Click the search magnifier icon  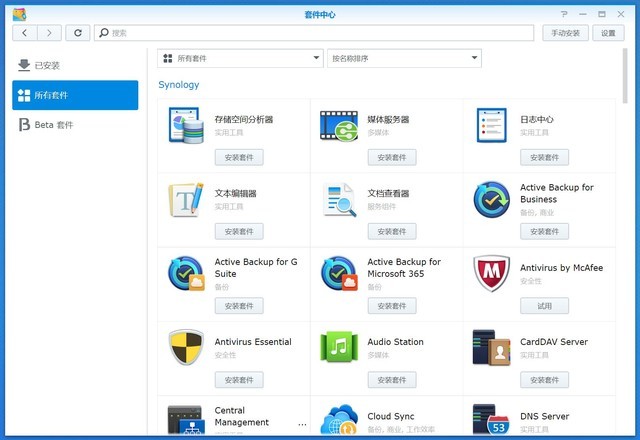[x=104, y=33]
